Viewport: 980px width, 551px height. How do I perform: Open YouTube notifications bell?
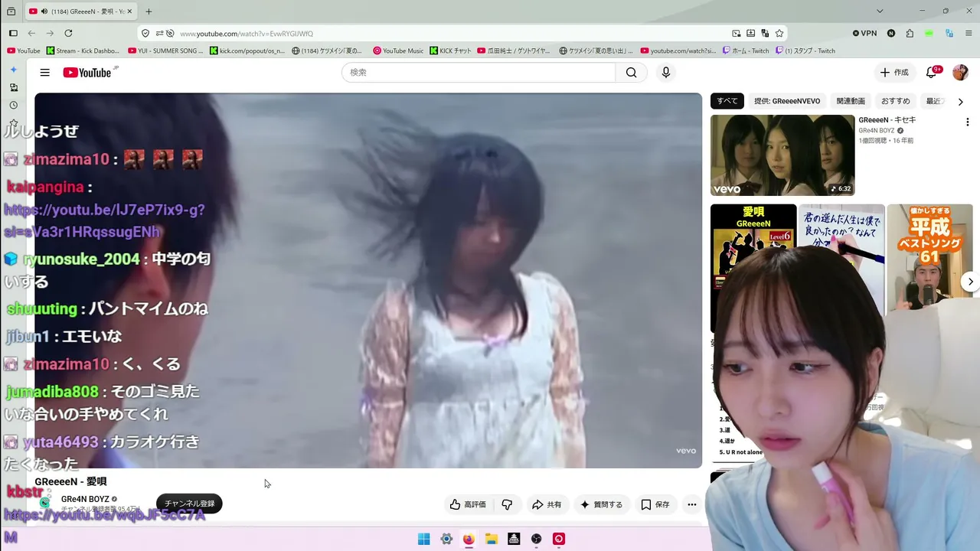tap(932, 73)
